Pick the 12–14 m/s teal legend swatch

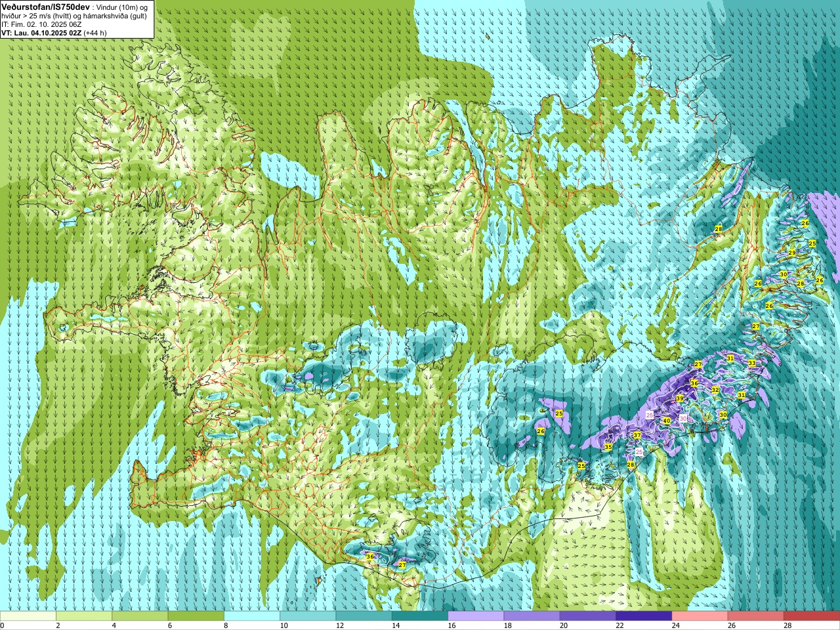click(364, 616)
